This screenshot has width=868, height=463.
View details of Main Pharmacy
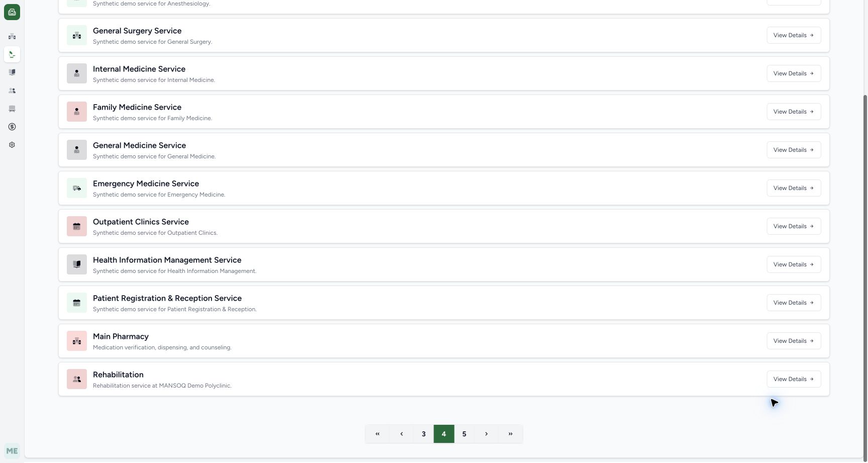click(794, 341)
